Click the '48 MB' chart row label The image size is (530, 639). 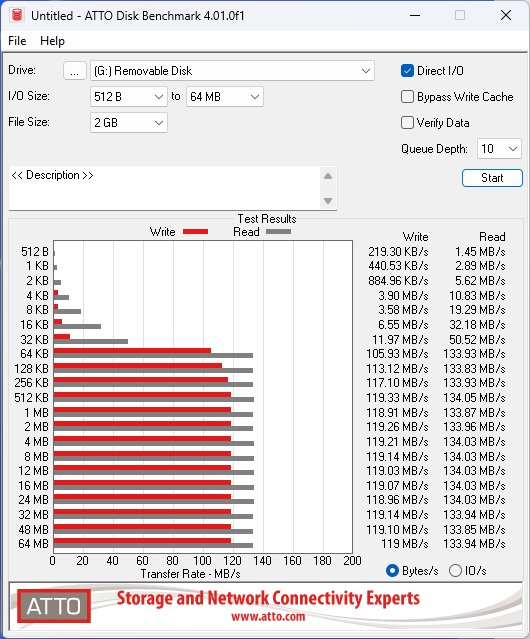pyautogui.click(x=33, y=529)
